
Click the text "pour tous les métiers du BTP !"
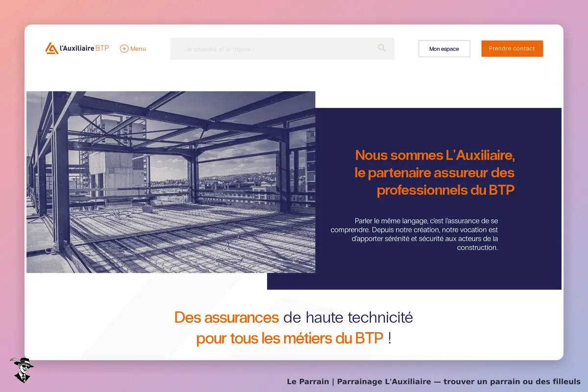coord(294,338)
